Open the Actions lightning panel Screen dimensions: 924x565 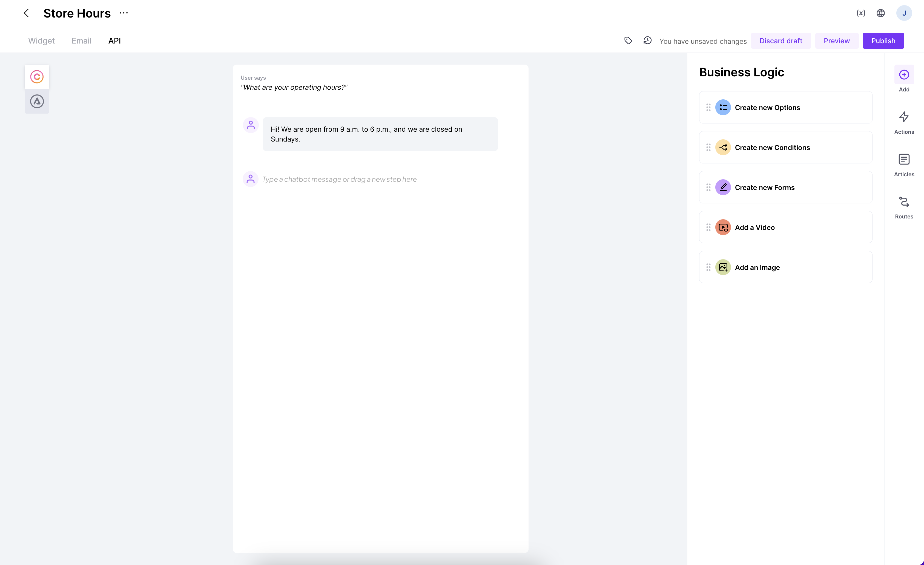[x=904, y=123]
